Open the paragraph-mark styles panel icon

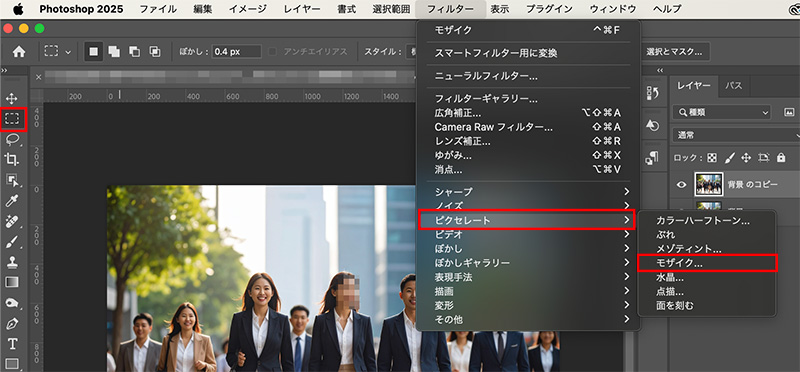coord(652,158)
